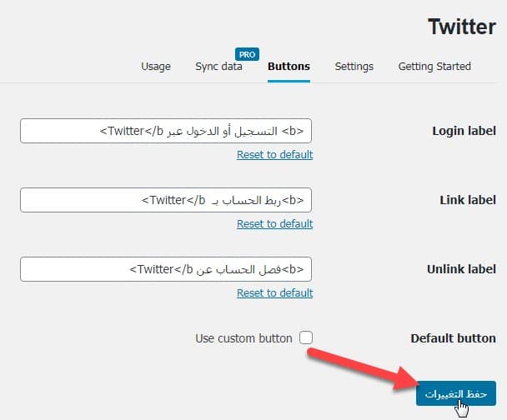Open the Sync data tab
The height and width of the screenshot is (420, 507).
pyautogui.click(x=218, y=67)
